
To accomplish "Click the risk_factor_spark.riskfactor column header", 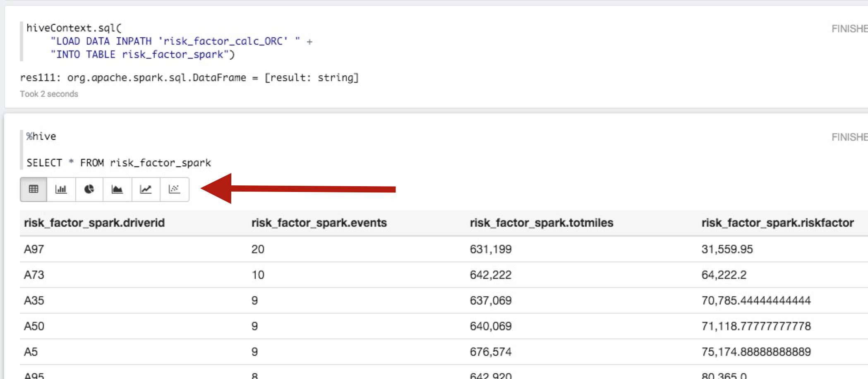I will [x=778, y=223].
